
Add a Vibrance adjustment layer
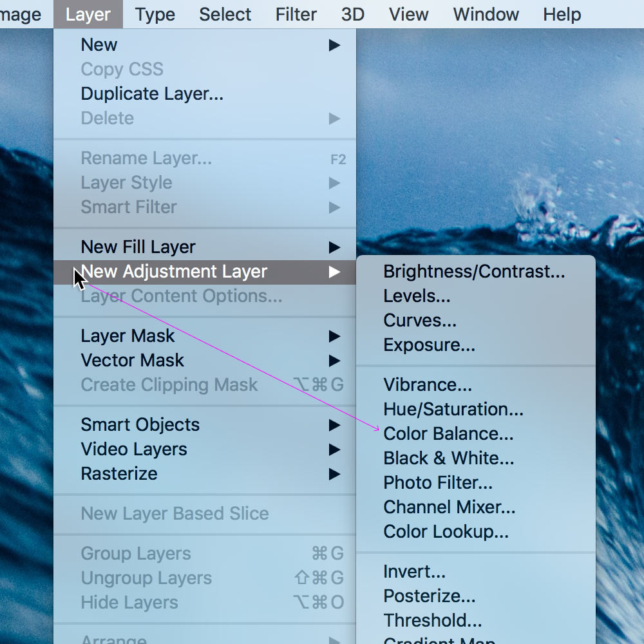point(428,385)
